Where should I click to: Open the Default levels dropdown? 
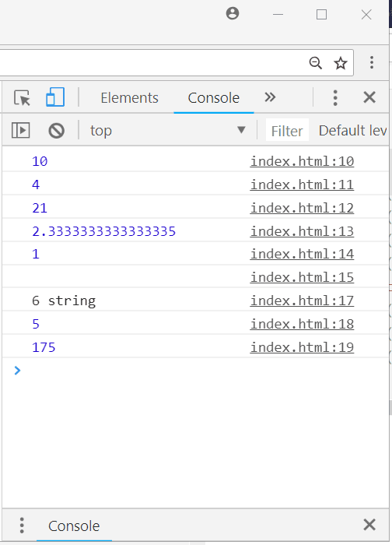tap(352, 131)
